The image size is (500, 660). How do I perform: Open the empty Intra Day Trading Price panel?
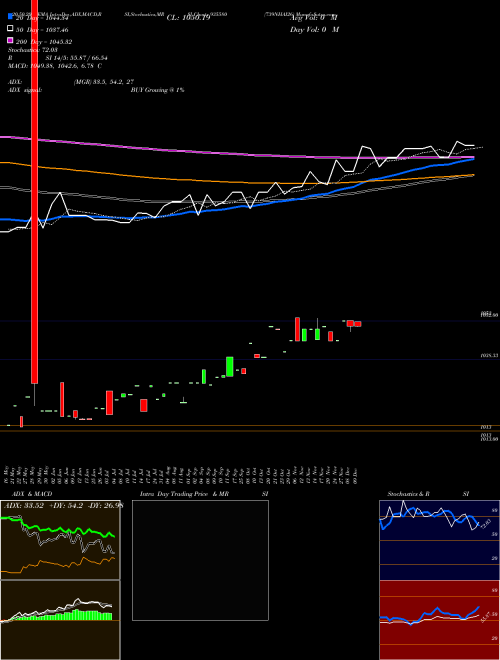[200, 560]
